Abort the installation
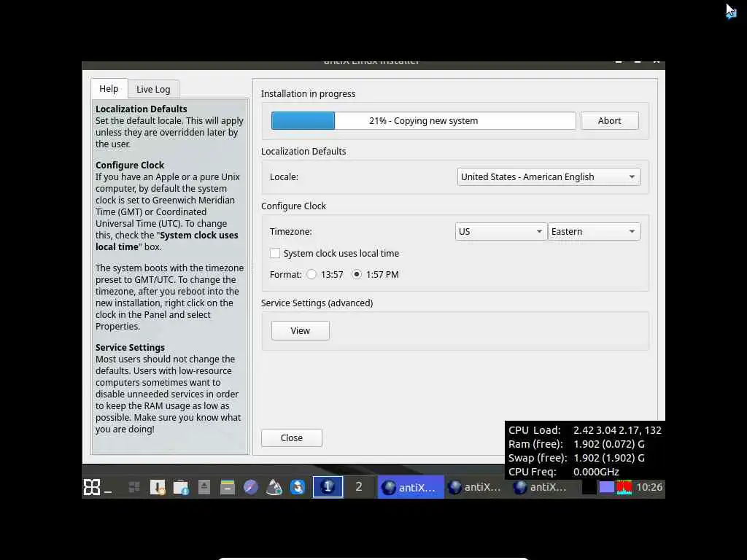The height and width of the screenshot is (560, 747). click(609, 120)
